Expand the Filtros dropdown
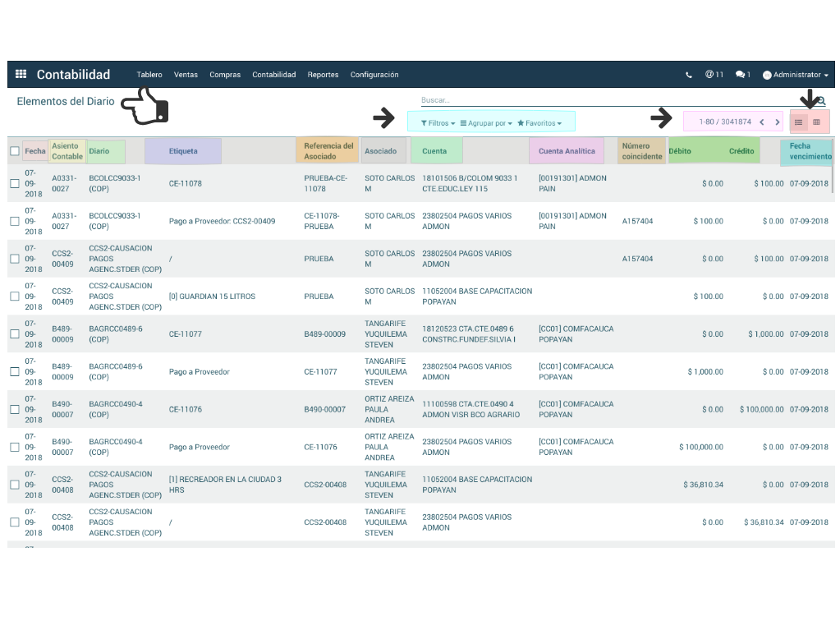Image resolution: width=840 pixels, height=630 pixels. 438,123
